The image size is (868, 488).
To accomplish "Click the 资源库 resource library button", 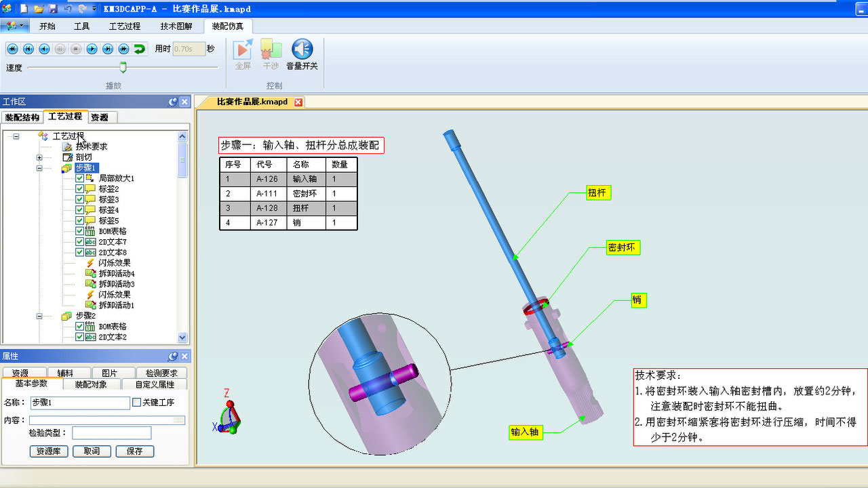I will click(x=48, y=451).
